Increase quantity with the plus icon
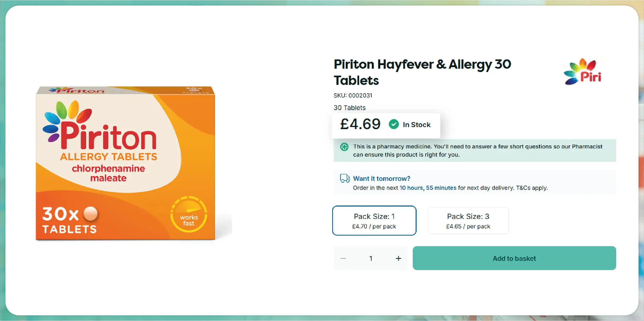Viewport: 644px width, 321px height. [398, 258]
